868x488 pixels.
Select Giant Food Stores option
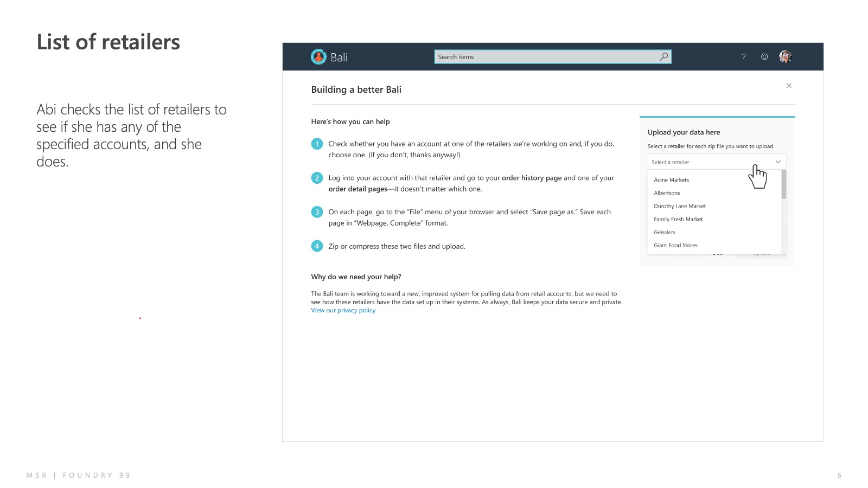click(x=675, y=246)
